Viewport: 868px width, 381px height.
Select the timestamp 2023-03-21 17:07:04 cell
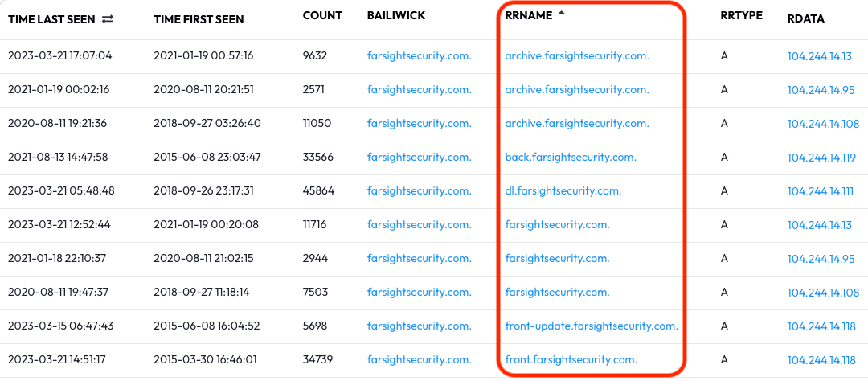[x=59, y=56]
